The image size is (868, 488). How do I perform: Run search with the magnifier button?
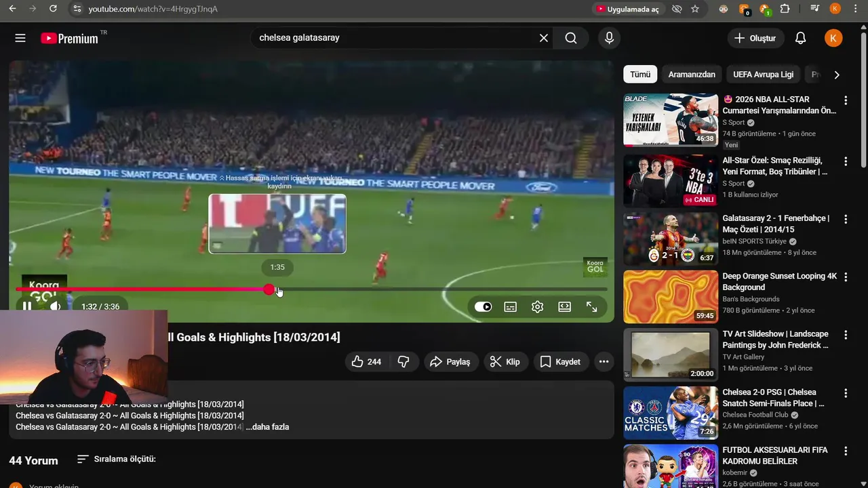(x=571, y=38)
